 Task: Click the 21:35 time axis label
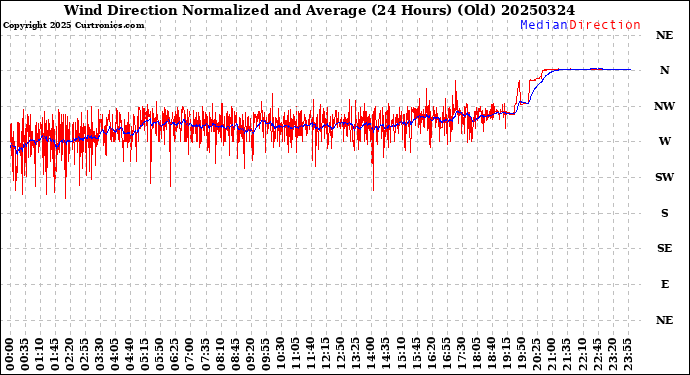pyautogui.click(x=567, y=355)
